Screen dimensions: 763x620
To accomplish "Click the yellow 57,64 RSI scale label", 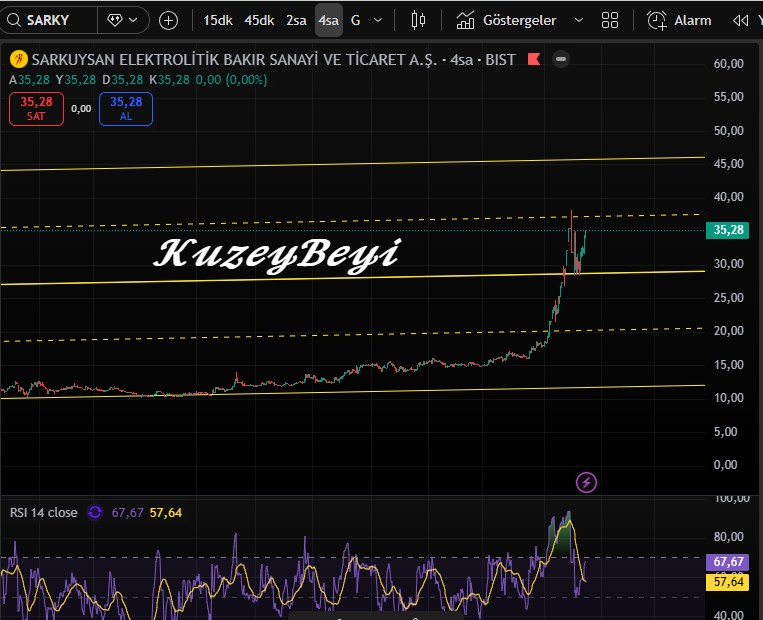I will 728,582.
